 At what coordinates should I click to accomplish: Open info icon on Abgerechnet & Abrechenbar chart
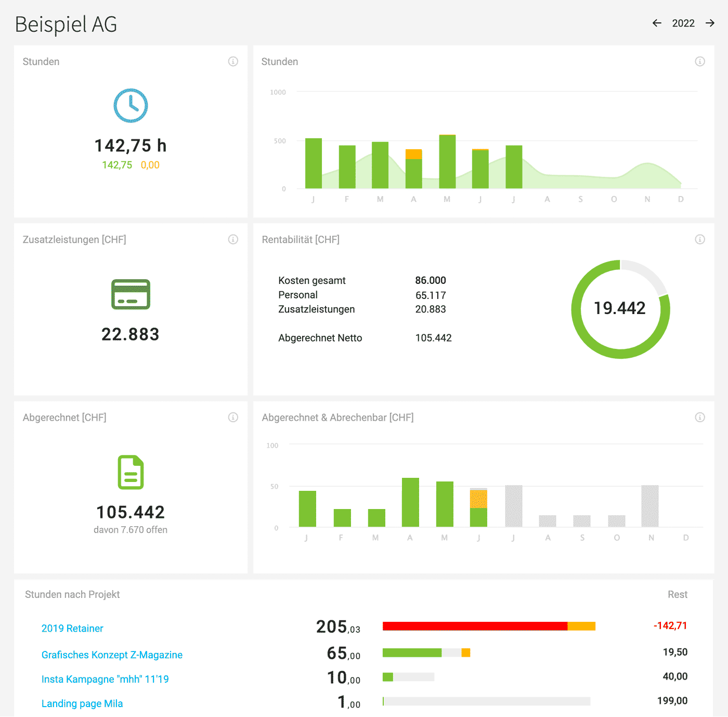(x=700, y=417)
